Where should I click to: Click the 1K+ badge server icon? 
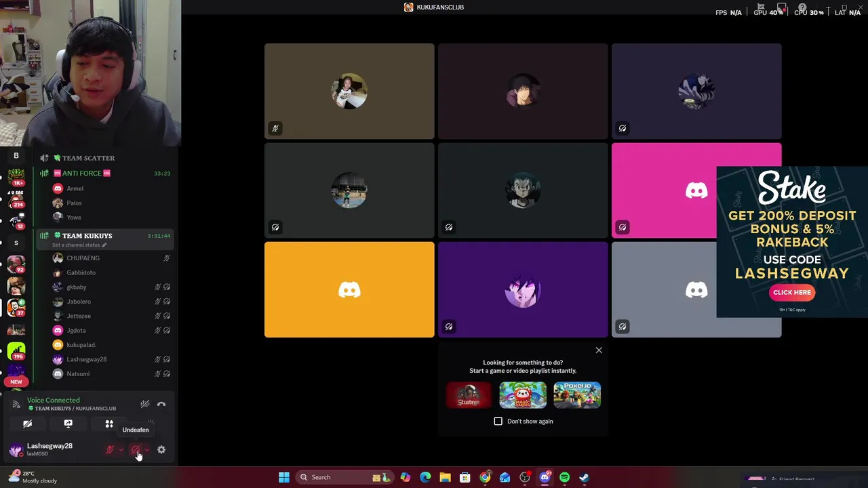pyautogui.click(x=16, y=178)
